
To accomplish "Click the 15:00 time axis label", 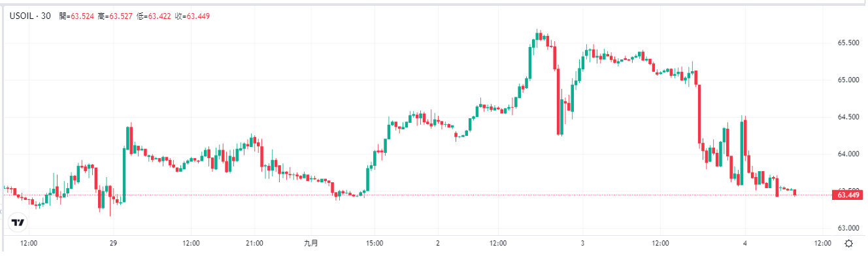I will click(x=374, y=244).
